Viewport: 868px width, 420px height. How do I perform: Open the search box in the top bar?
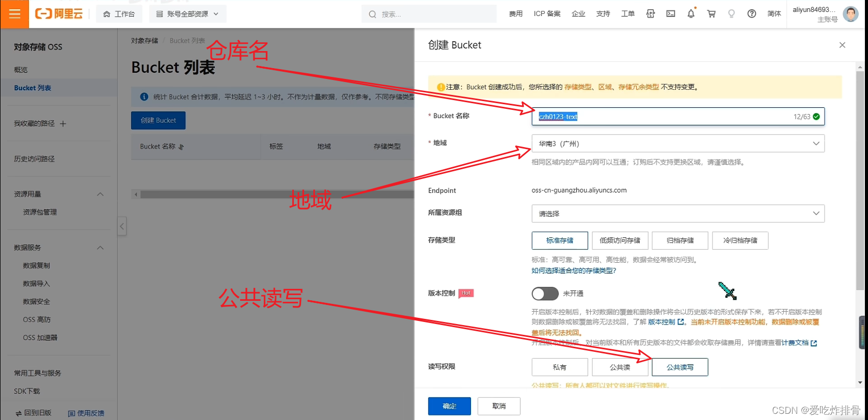click(429, 14)
